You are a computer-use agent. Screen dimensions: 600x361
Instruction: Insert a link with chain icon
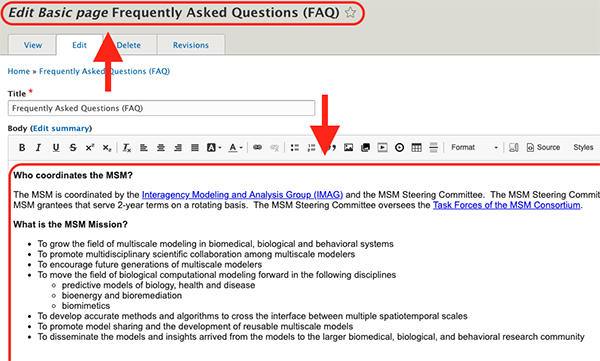(x=258, y=147)
